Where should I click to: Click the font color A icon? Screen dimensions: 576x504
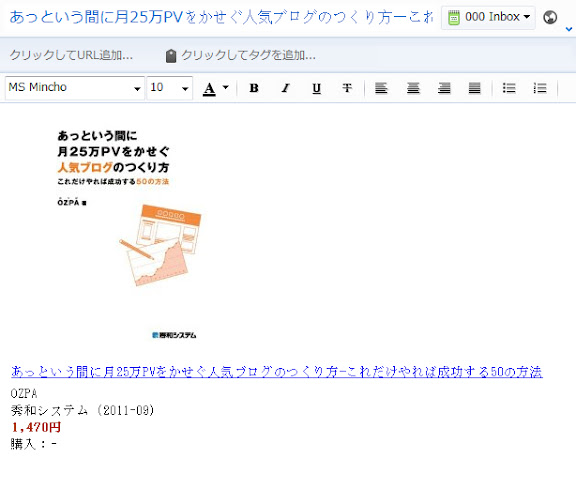tap(209, 89)
